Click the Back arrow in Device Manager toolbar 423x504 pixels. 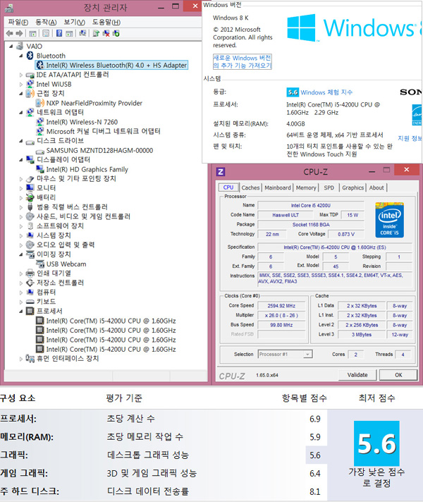[x=10, y=33]
